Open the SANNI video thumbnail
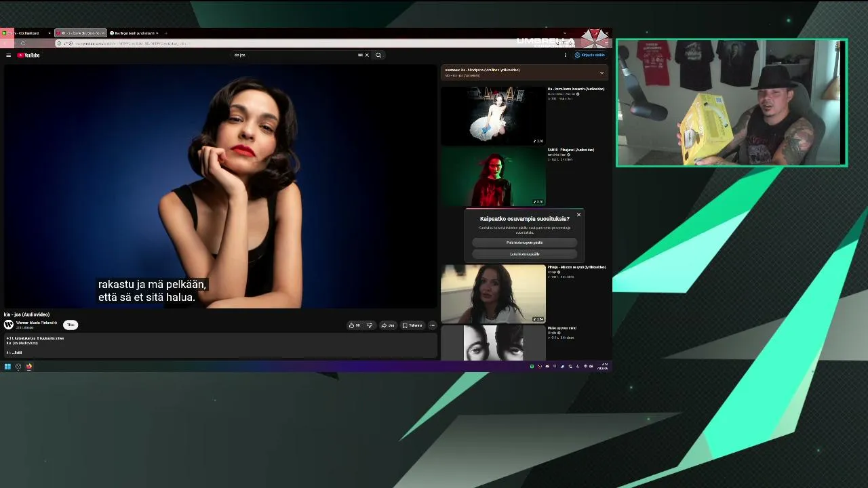 (x=493, y=176)
